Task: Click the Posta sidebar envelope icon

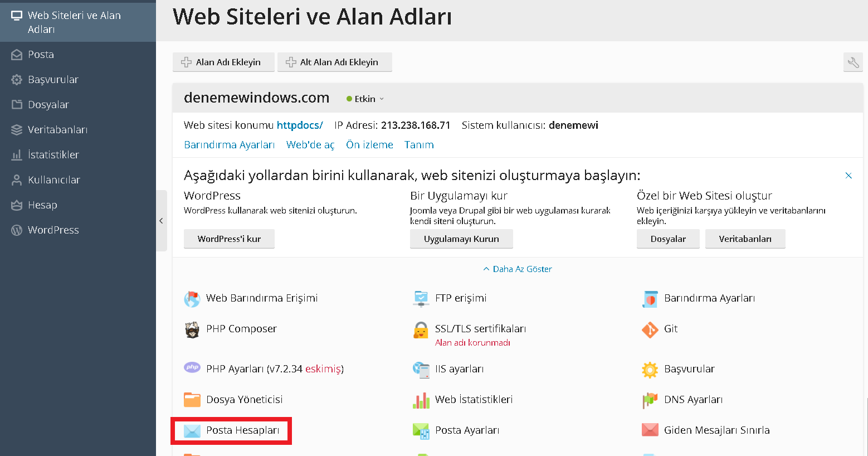Action: (x=17, y=55)
